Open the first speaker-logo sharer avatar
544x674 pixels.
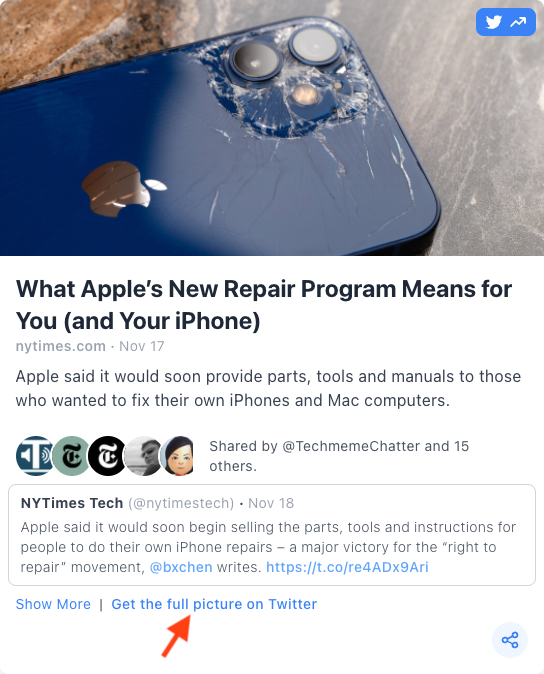tap(34, 456)
